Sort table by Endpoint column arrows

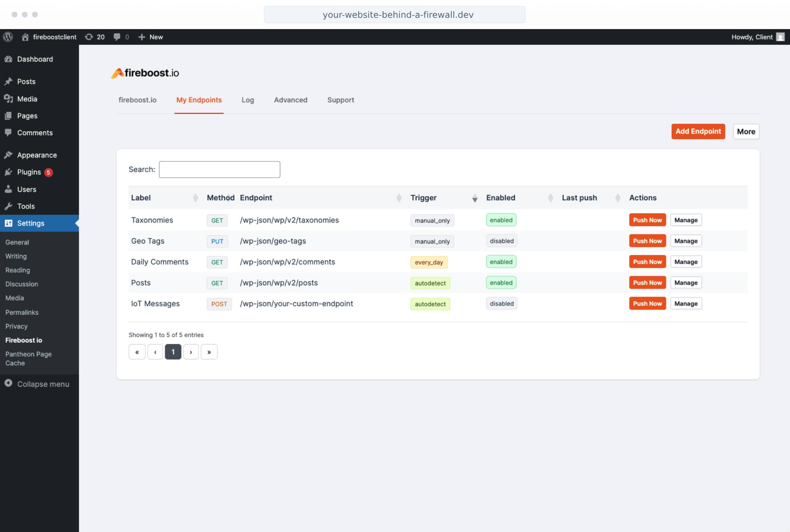click(399, 198)
